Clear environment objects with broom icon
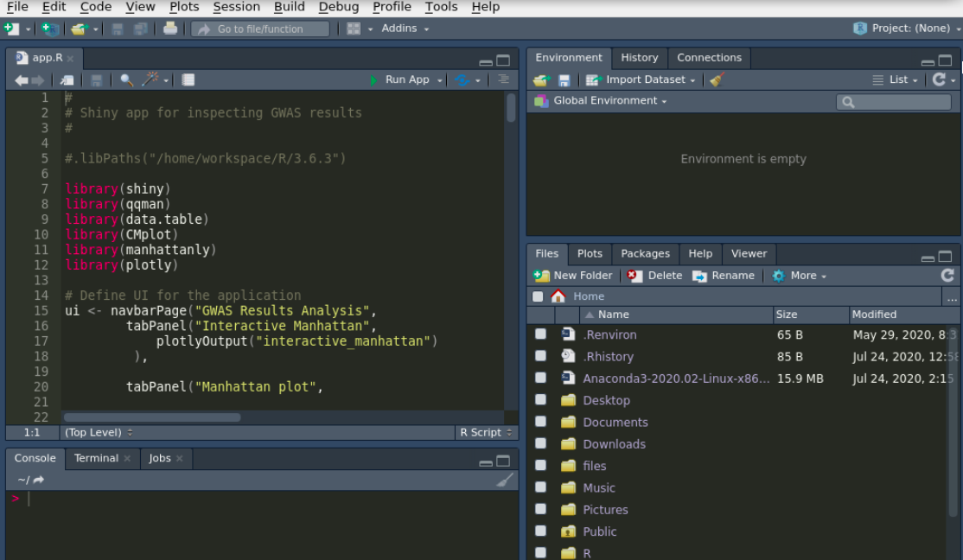The image size is (963, 560). 716,80
